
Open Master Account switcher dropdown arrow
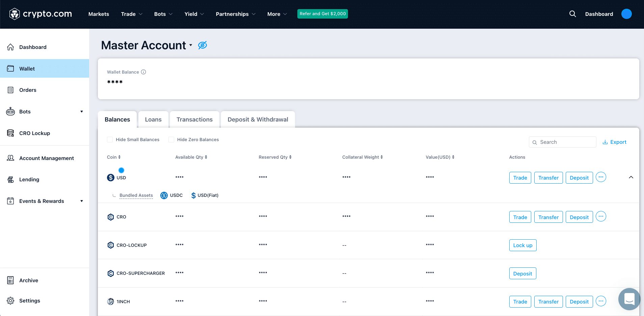(191, 45)
